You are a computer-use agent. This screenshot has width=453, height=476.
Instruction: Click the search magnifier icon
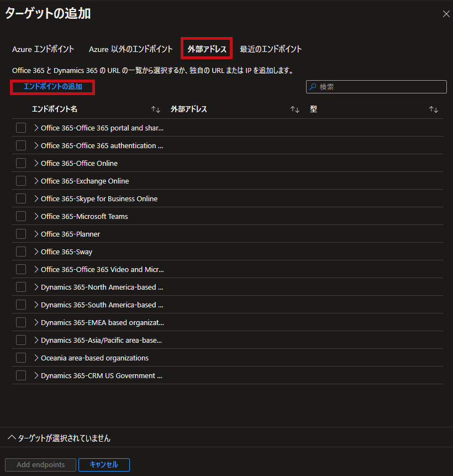pos(313,87)
